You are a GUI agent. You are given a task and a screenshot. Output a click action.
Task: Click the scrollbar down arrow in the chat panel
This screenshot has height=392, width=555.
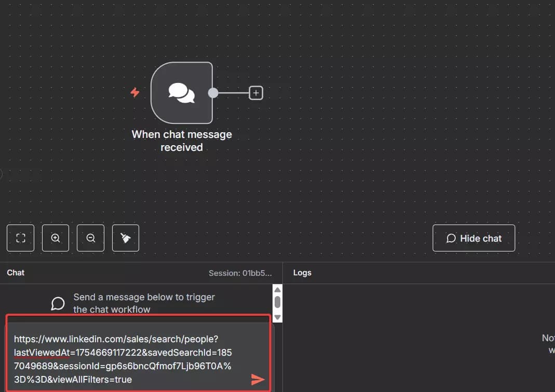(277, 317)
